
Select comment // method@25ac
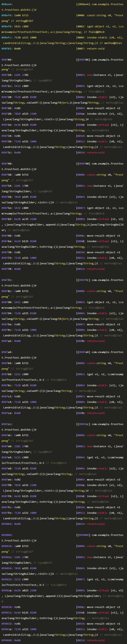[19, 230]
